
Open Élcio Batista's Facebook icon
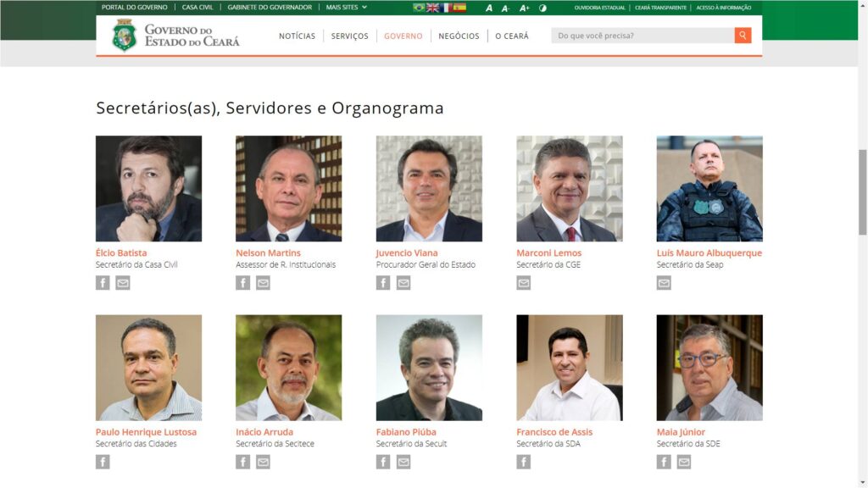point(103,283)
